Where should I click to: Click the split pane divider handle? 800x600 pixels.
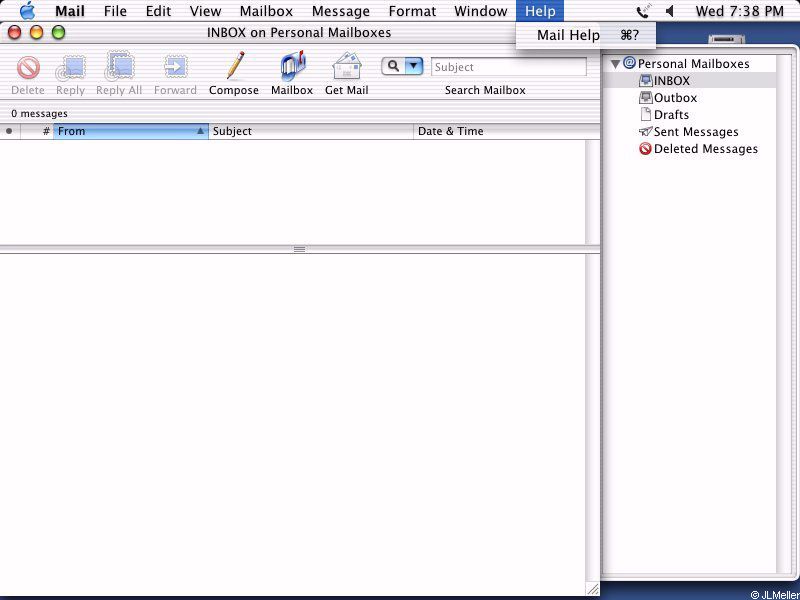point(299,249)
